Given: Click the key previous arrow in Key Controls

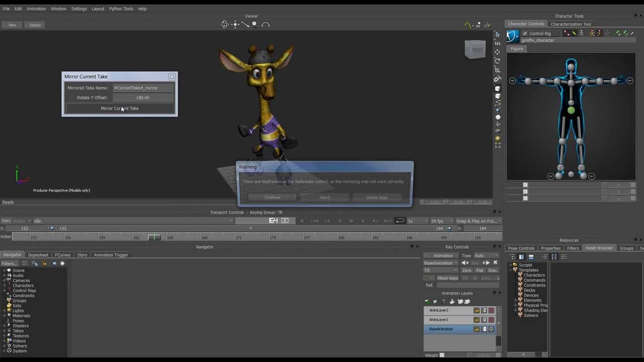Looking at the screenshot, I should coord(464,263).
